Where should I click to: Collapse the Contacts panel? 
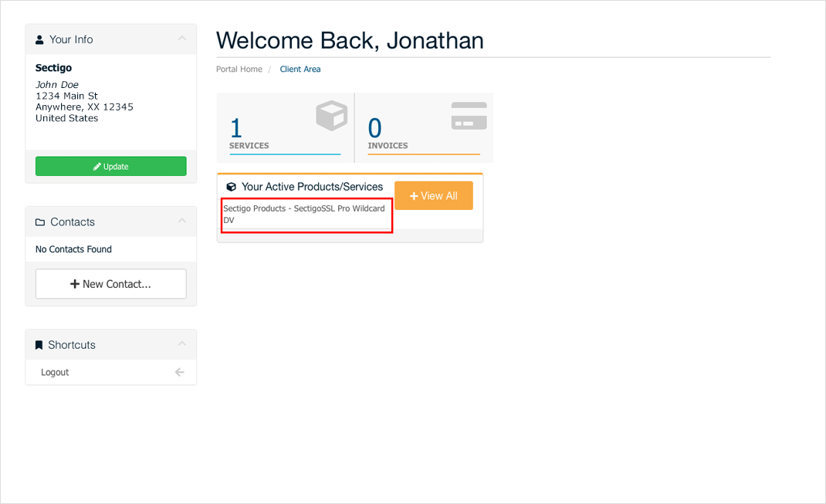coord(181,222)
